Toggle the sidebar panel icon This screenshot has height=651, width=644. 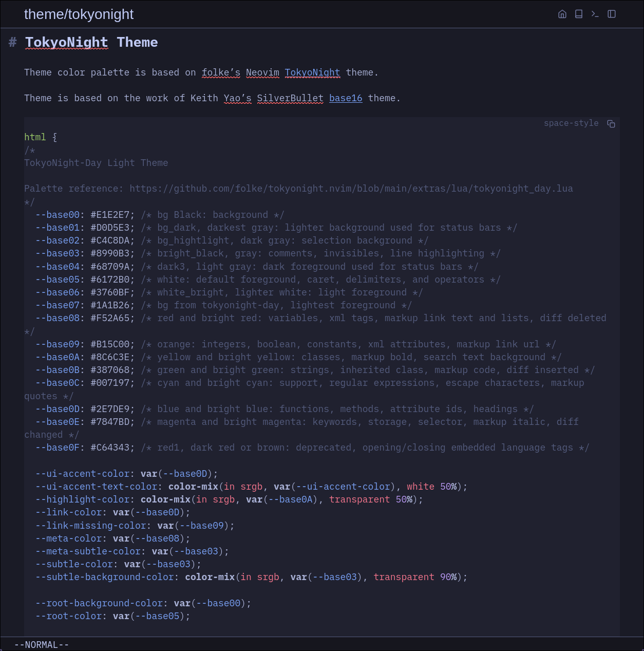(612, 14)
